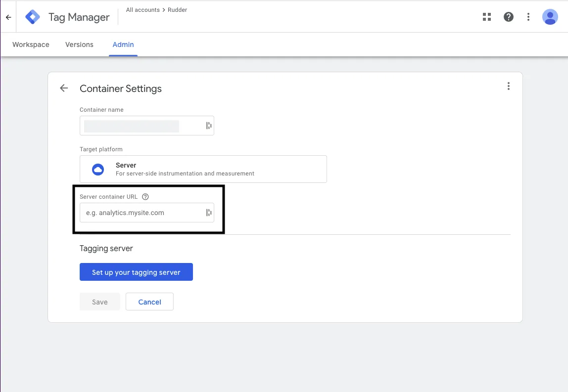Image resolution: width=568 pixels, height=392 pixels.
Task: Open Container Settings card three-dot menu
Action: 509,86
